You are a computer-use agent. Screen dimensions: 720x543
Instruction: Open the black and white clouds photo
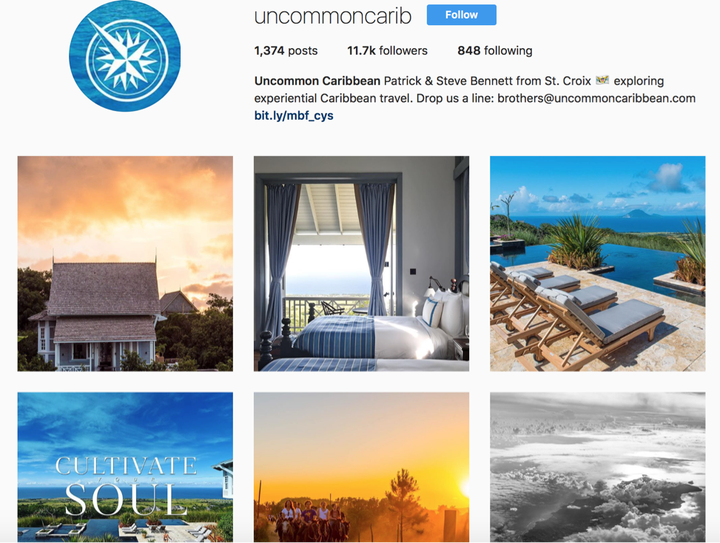(x=597, y=467)
